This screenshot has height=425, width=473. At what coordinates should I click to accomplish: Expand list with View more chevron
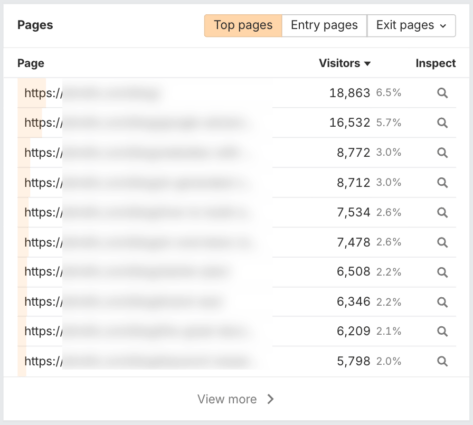point(271,399)
